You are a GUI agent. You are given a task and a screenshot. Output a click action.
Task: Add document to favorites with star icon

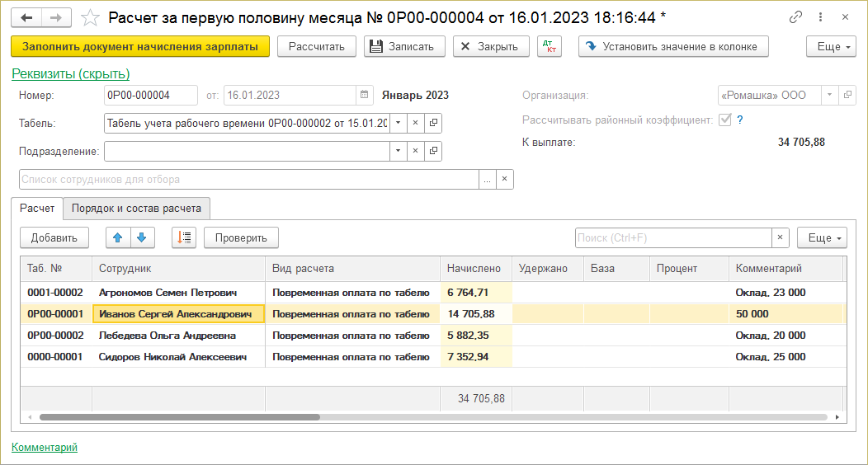pos(90,17)
